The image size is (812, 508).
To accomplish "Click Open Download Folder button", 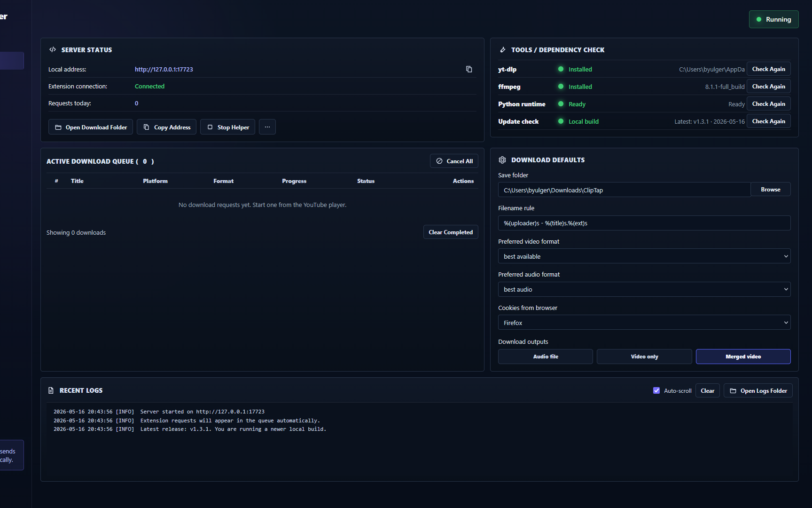I will coord(91,127).
